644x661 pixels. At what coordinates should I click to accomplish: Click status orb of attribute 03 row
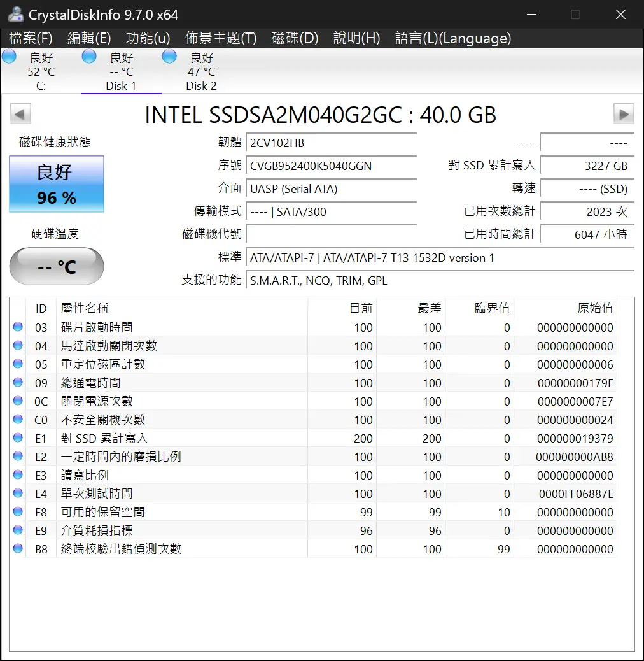coord(18,327)
